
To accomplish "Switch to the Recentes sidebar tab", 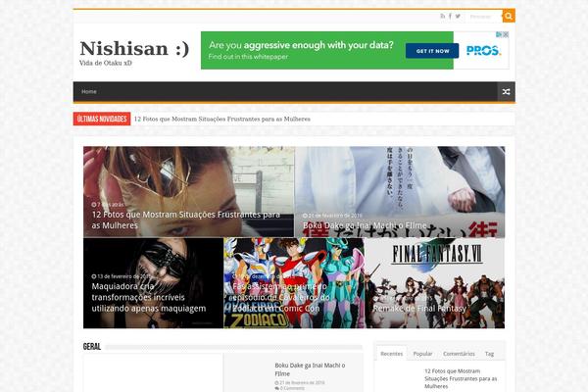I will 391,354.
